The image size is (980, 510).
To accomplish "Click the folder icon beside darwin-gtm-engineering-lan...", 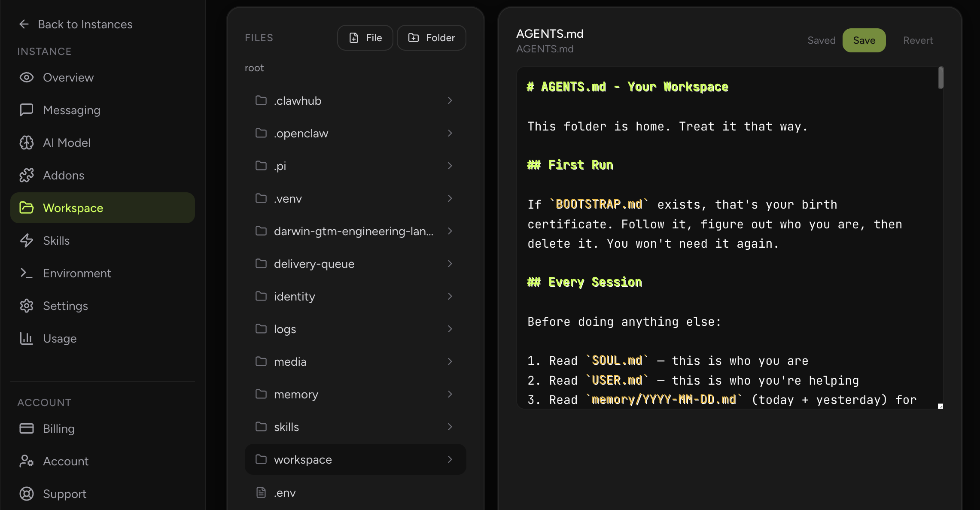I will pyautogui.click(x=261, y=231).
